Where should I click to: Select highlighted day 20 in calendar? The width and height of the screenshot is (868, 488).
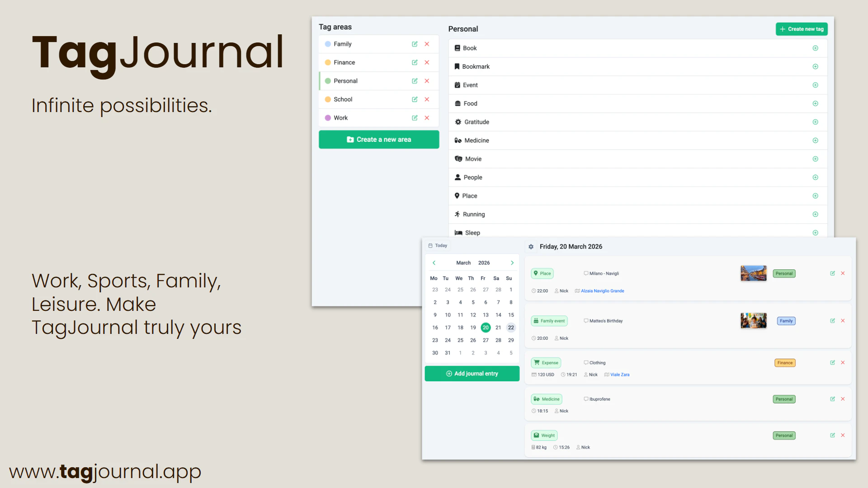pyautogui.click(x=486, y=328)
